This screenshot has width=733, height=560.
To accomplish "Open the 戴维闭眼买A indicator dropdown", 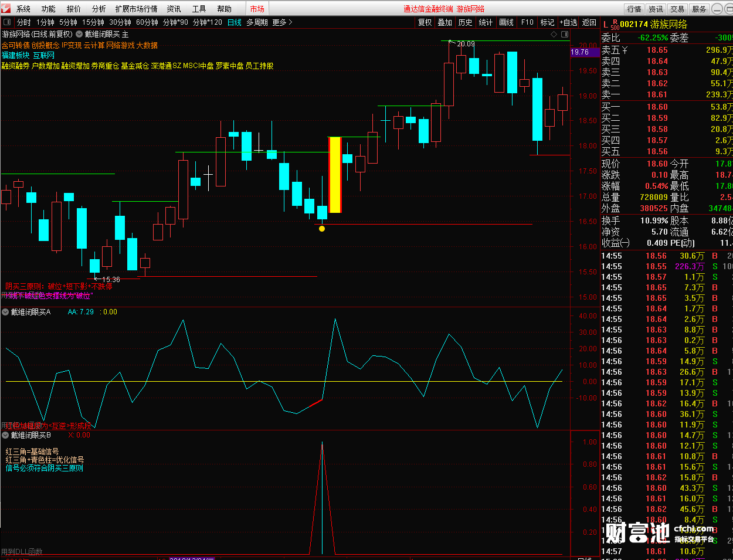I will pos(5,312).
